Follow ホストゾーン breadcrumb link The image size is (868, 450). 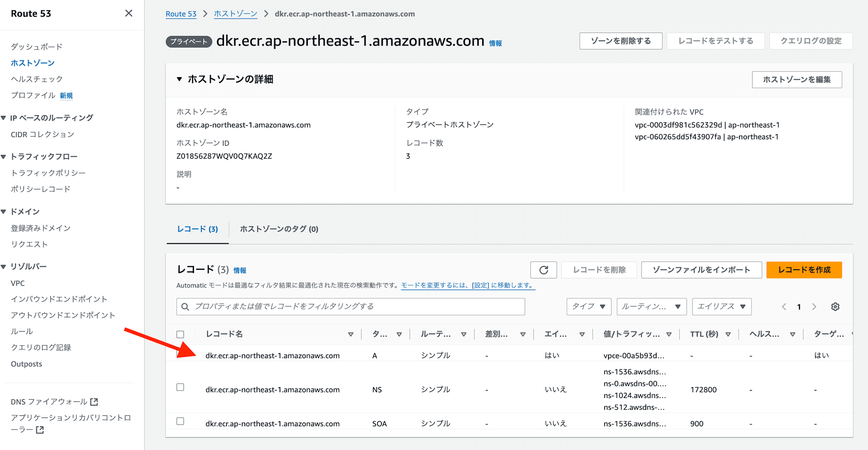236,14
